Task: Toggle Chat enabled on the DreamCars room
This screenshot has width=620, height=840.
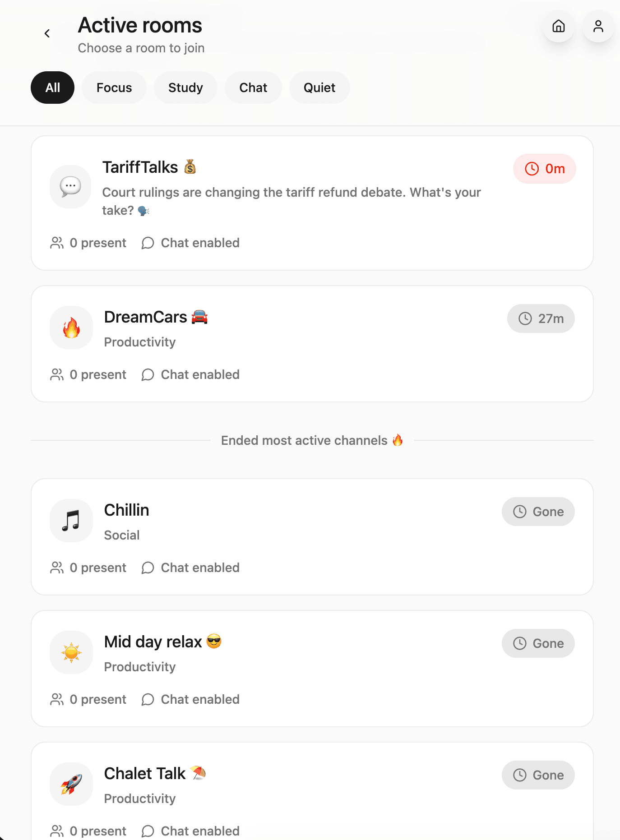Action: coord(190,374)
